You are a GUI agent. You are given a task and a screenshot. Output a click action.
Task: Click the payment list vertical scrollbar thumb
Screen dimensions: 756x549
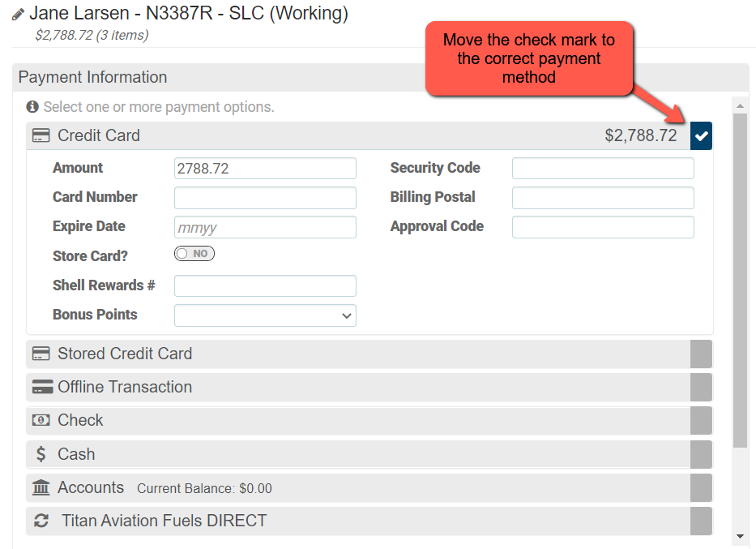[740, 281]
